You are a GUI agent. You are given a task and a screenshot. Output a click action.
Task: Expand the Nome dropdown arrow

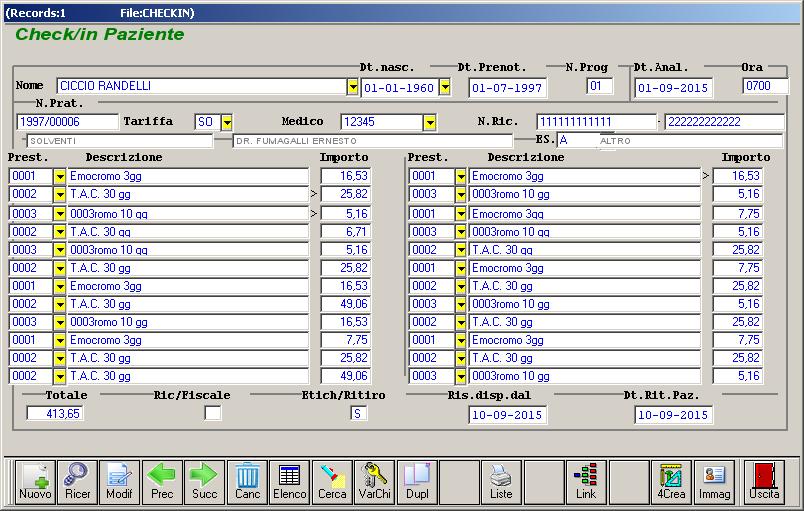pos(352,87)
